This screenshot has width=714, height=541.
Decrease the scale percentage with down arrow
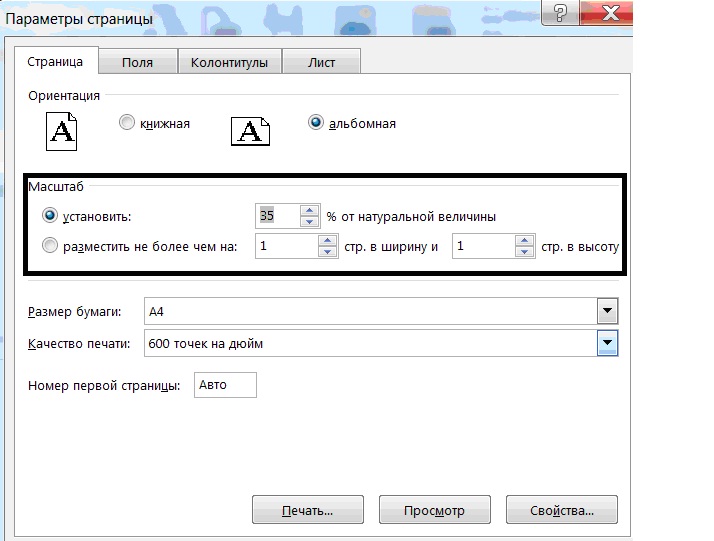pos(309,221)
